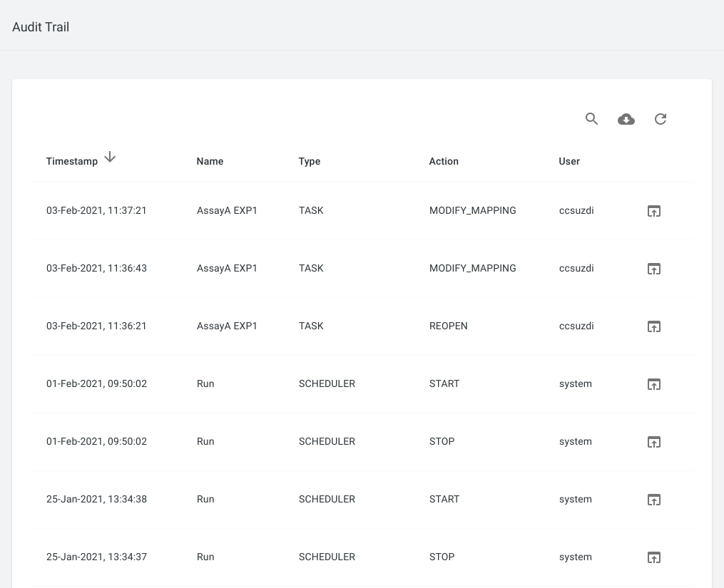The width and height of the screenshot is (724, 588).
Task: Click the ccsuzdi user name in the first row
Action: coord(576,210)
